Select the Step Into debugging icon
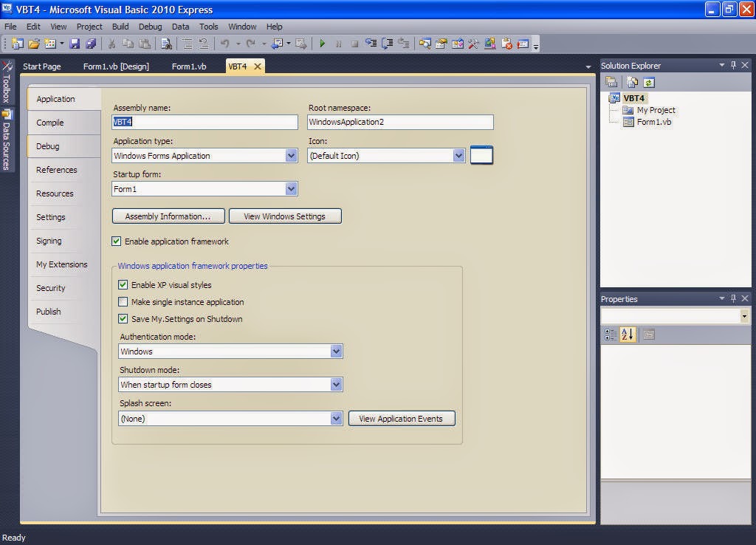This screenshot has width=756, height=545. click(x=373, y=43)
